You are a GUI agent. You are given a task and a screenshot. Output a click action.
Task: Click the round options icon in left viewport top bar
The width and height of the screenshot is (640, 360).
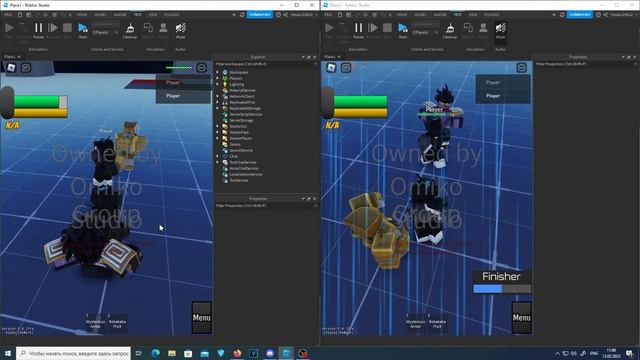point(202,67)
